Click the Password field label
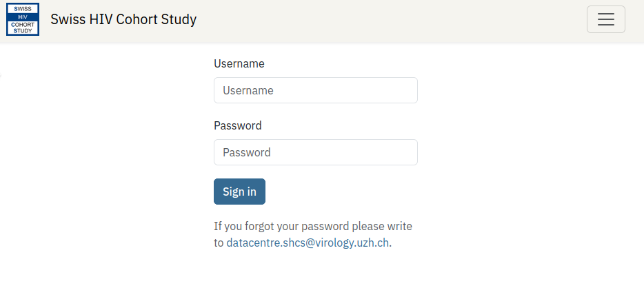This screenshot has height=288, width=644. point(237,125)
